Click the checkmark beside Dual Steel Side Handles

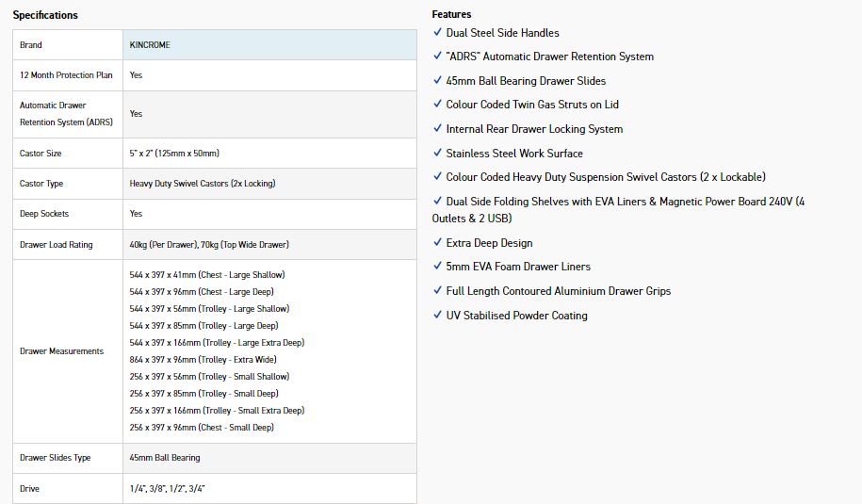click(x=437, y=33)
